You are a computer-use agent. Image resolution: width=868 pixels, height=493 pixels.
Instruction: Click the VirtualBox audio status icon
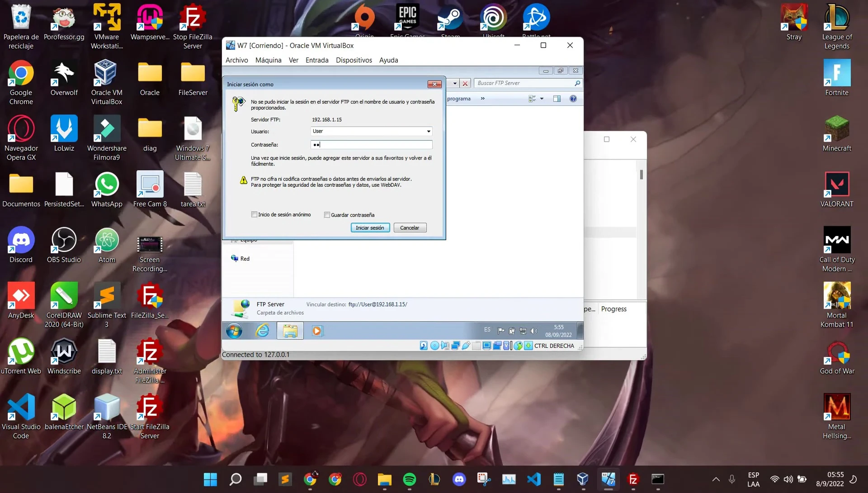(x=445, y=346)
